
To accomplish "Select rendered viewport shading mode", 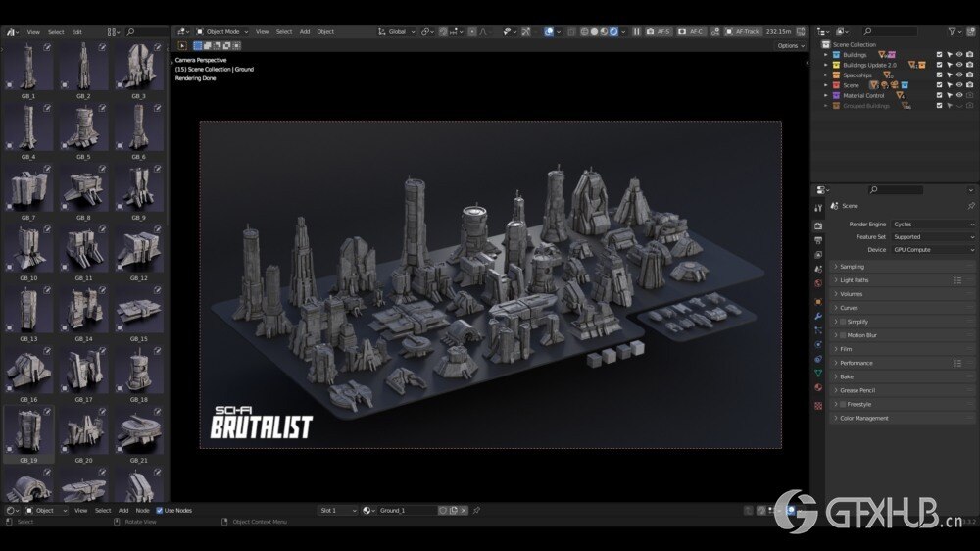I will click(x=613, y=32).
